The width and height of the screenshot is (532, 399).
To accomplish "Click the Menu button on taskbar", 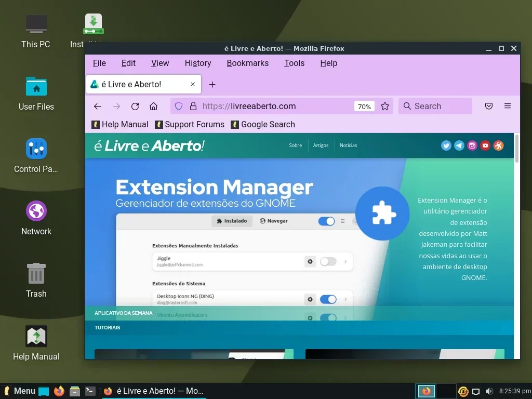I will pos(20,391).
